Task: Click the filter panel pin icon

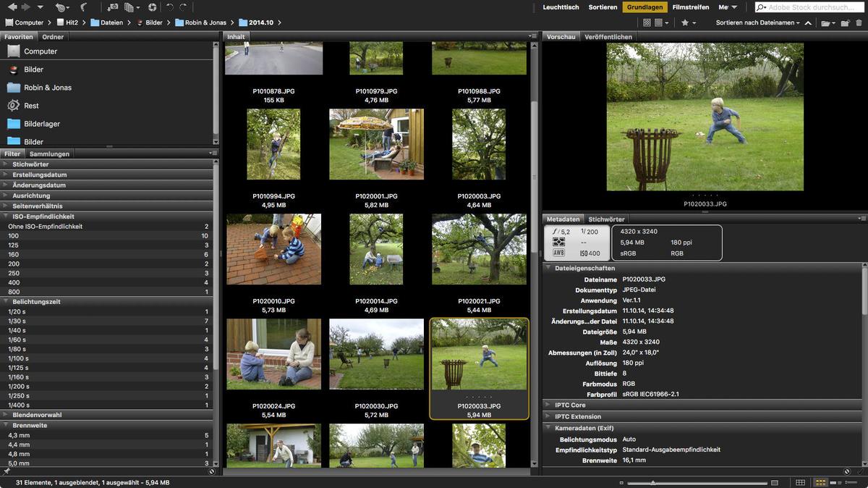Action: 7,471
